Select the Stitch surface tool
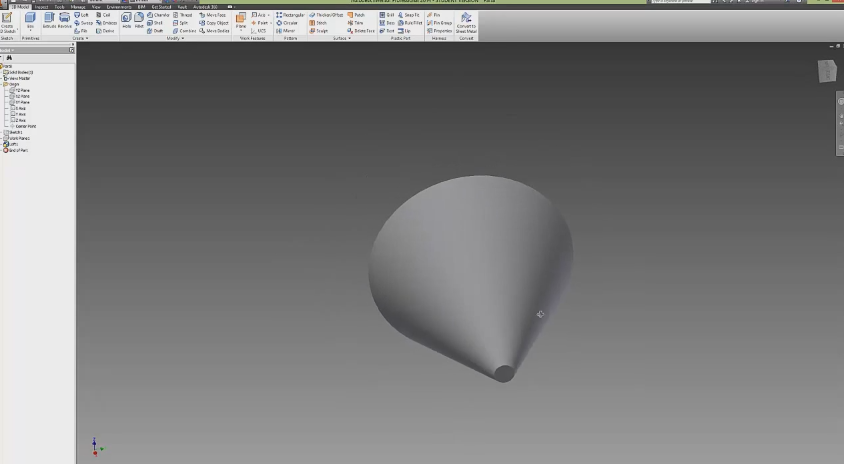The image size is (844, 464). (318, 23)
